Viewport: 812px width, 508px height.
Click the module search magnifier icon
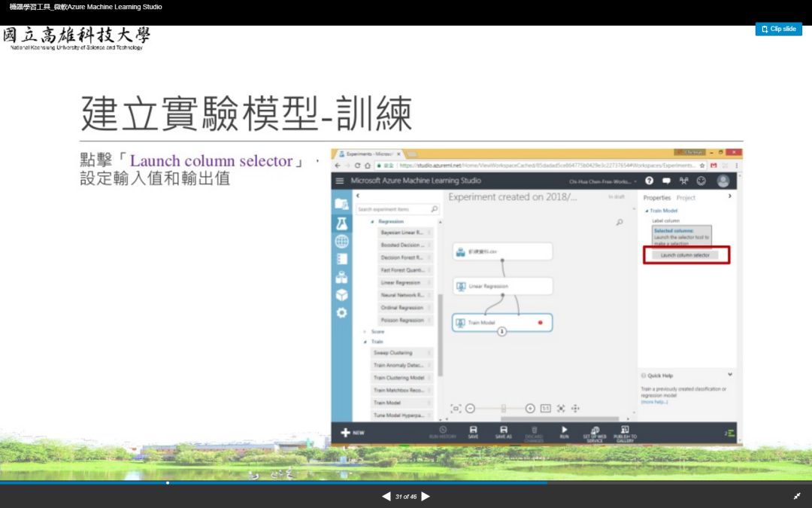point(435,209)
